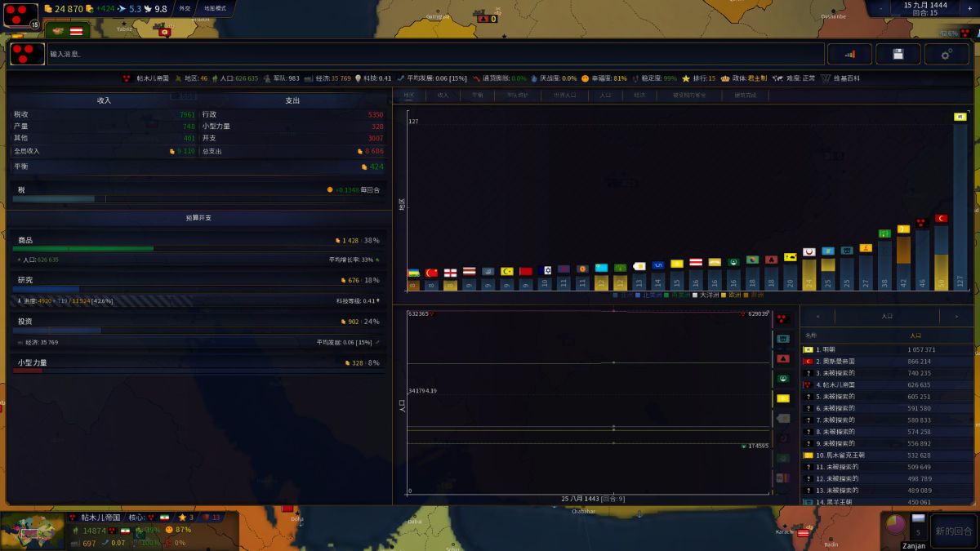The image size is (980, 551).
Task: Open settings with the gear icon
Action: [x=947, y=53]
